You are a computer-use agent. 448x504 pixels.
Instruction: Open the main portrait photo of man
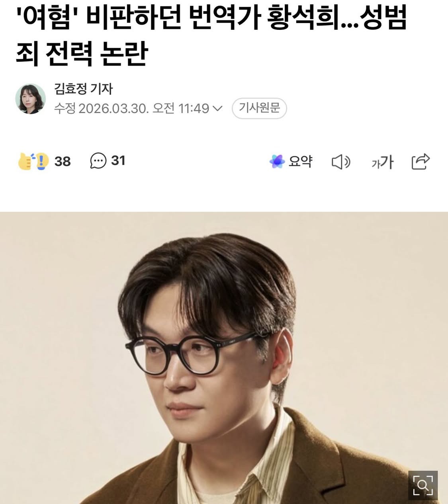point(224,358)
